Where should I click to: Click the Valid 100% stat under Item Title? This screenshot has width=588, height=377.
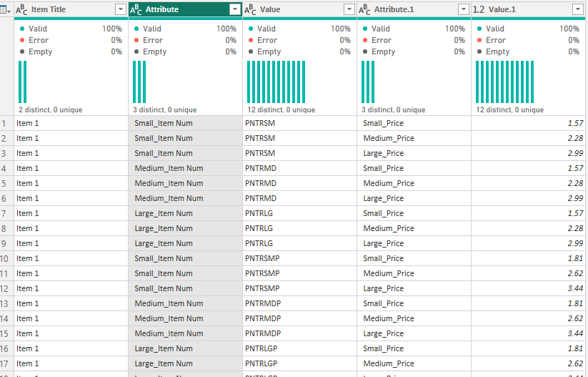(71, 29)
